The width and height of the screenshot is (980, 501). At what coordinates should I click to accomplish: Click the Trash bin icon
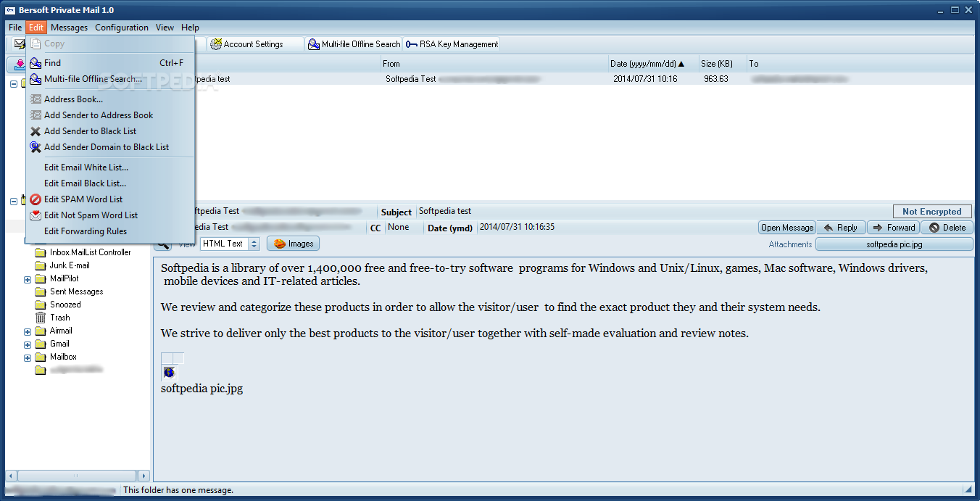[41, 318]
